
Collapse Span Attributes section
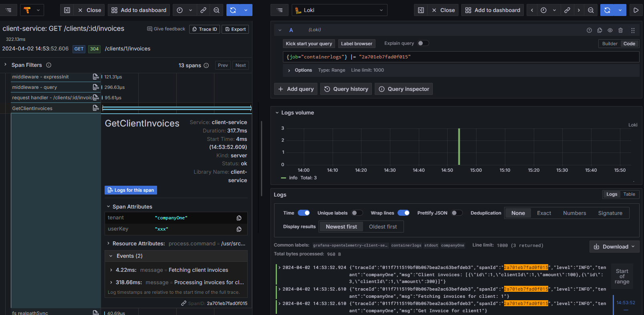(108, 207)
